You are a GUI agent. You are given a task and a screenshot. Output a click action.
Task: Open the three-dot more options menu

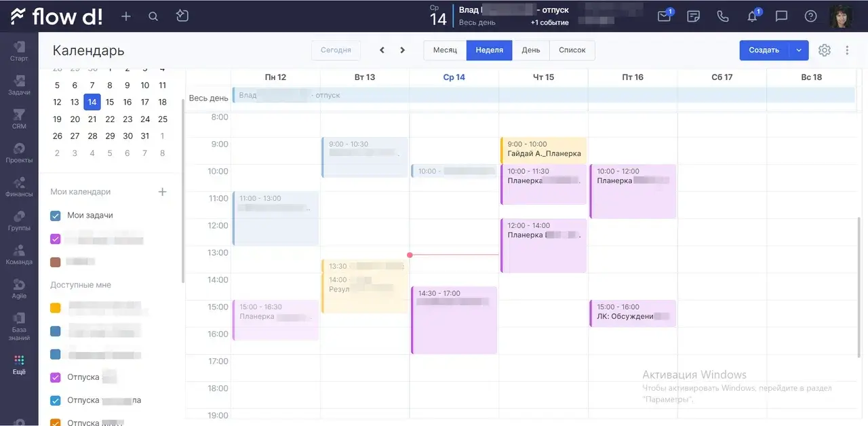click(x=847, y=50)
